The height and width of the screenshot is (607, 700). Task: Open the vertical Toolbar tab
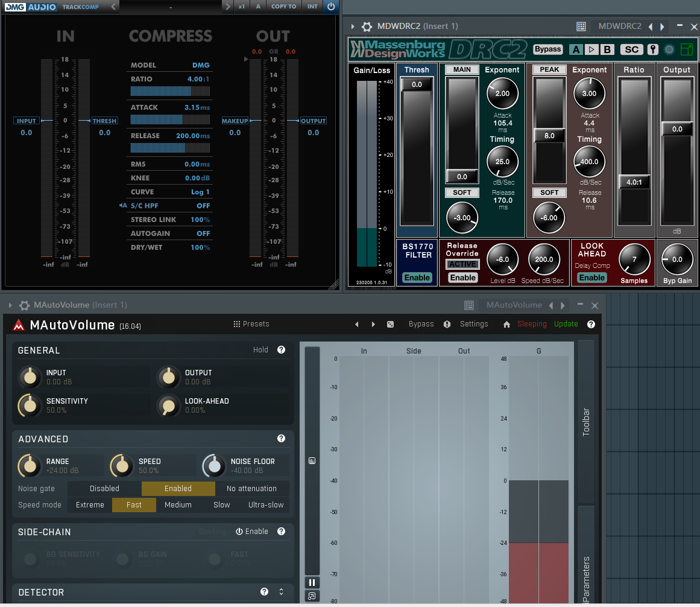pyautogui.click(x=586, y=422)
